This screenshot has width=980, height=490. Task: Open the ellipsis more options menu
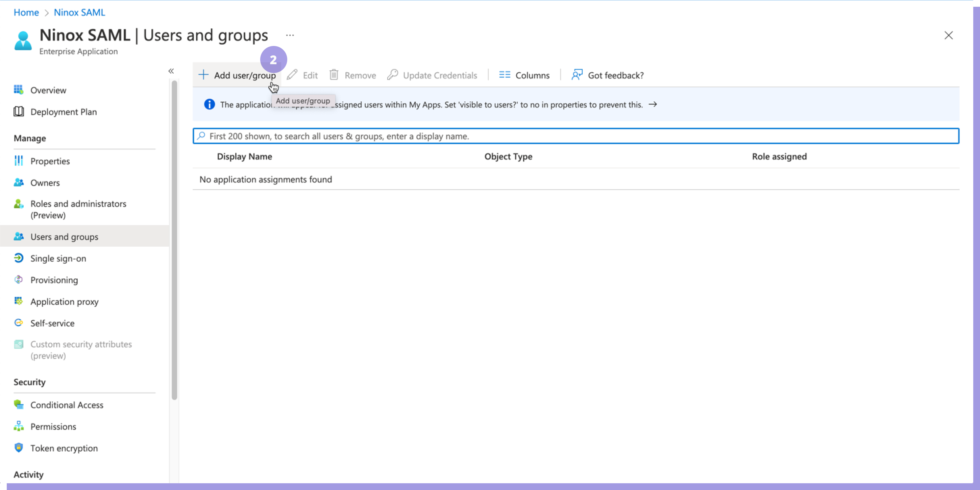pyautogui.click(x=290, y=35)
